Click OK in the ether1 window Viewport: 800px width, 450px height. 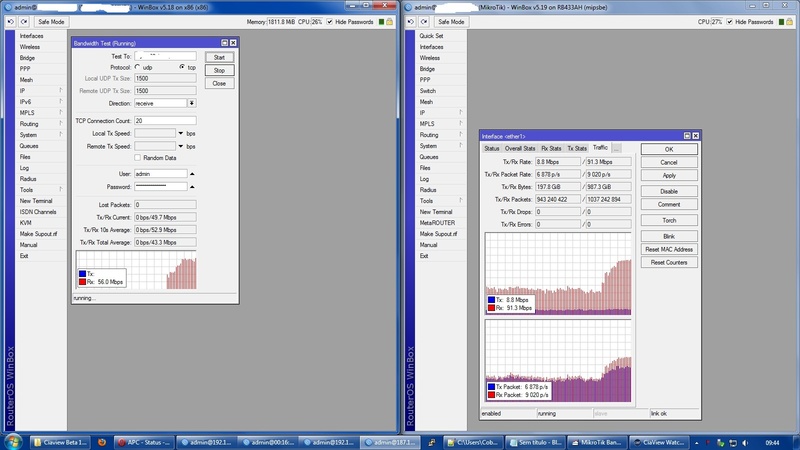(x=669, y=149)
